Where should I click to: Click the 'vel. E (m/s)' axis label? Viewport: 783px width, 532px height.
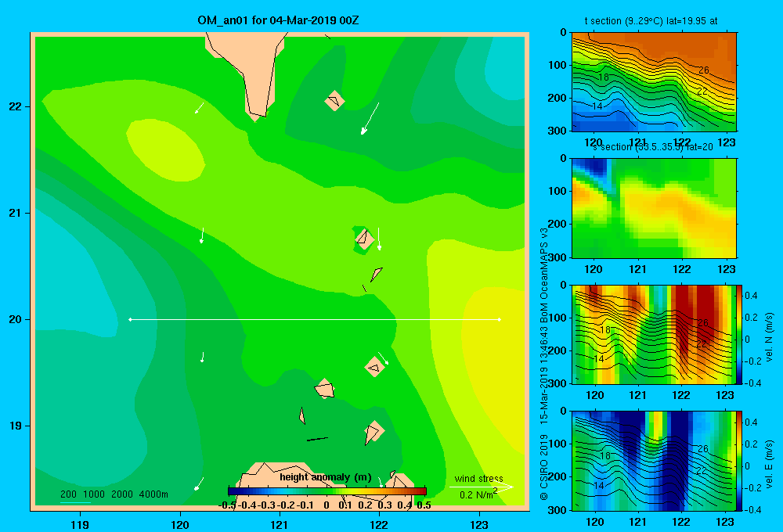pos(770,463)
